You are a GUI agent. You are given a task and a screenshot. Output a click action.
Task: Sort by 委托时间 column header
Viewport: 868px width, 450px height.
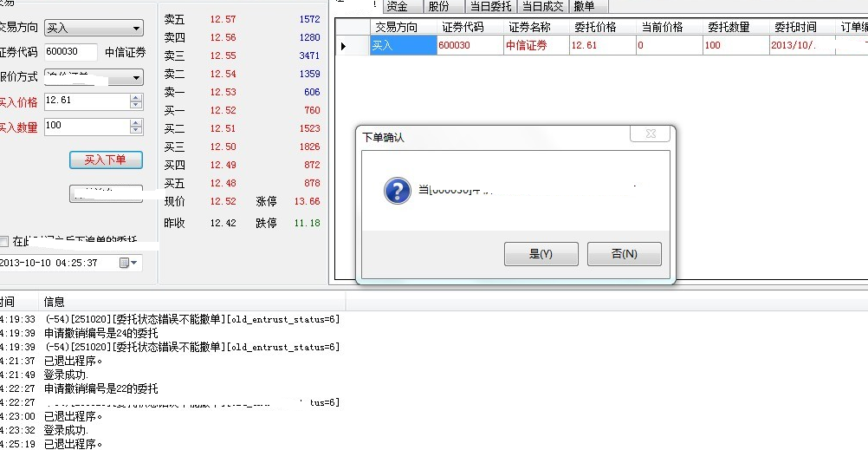click(802, 27)
